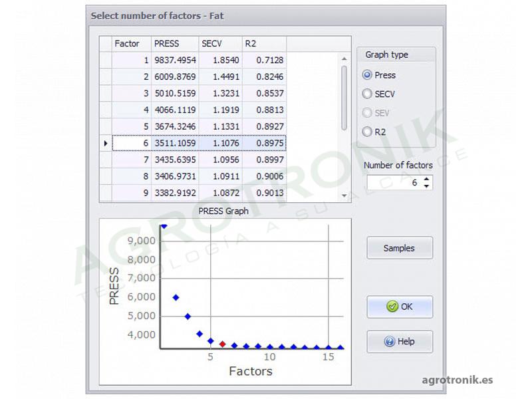This screenshot has width=532, height=399.
Task: Click the table scrollbar down arrow
Action: [344, 196]
